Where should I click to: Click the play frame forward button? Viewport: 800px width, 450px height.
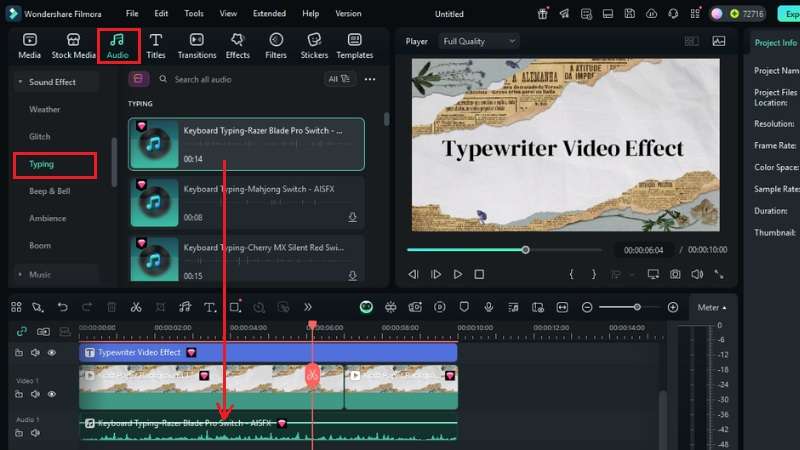tap(436, 274)
